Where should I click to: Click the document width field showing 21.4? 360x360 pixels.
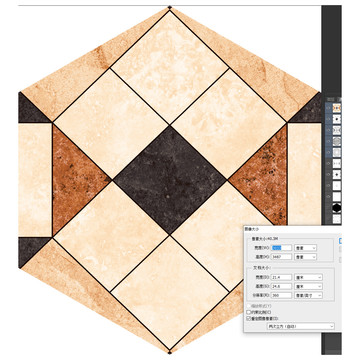pyautogui.click(x=282, y=277)
